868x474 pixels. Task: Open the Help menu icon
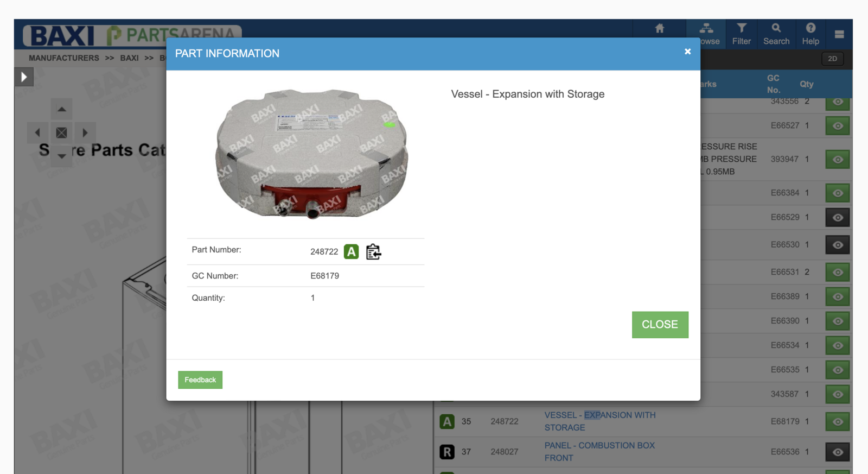[810, 34]
